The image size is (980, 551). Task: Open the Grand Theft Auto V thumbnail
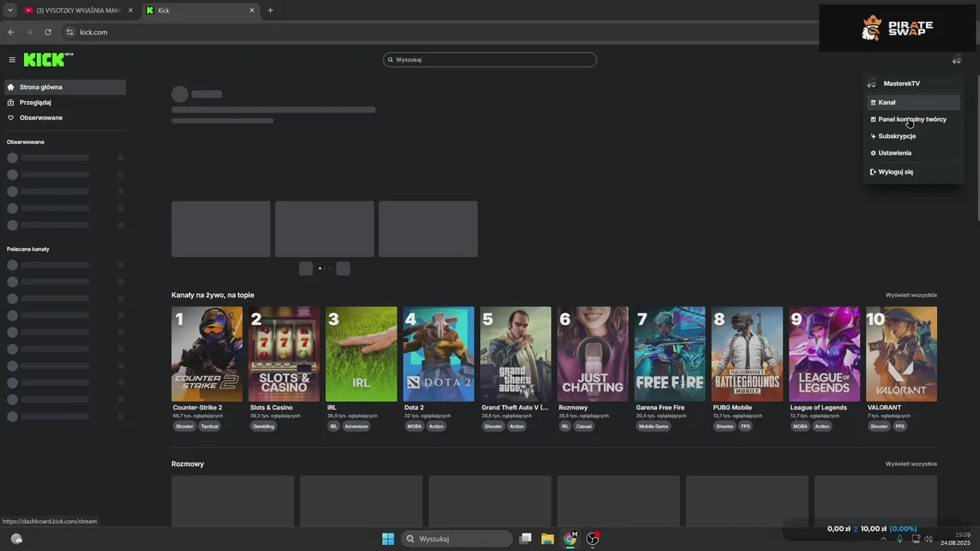click(x=516, y=354)
